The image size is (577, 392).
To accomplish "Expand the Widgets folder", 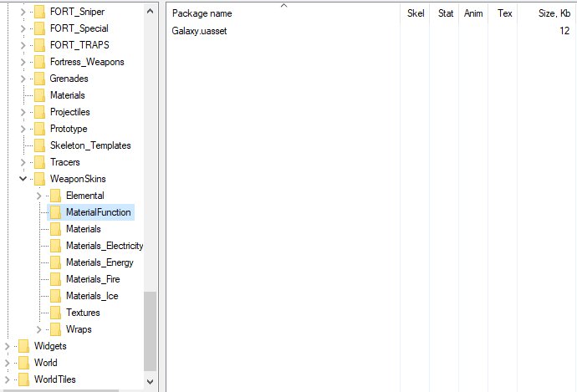I will (7, 346).
